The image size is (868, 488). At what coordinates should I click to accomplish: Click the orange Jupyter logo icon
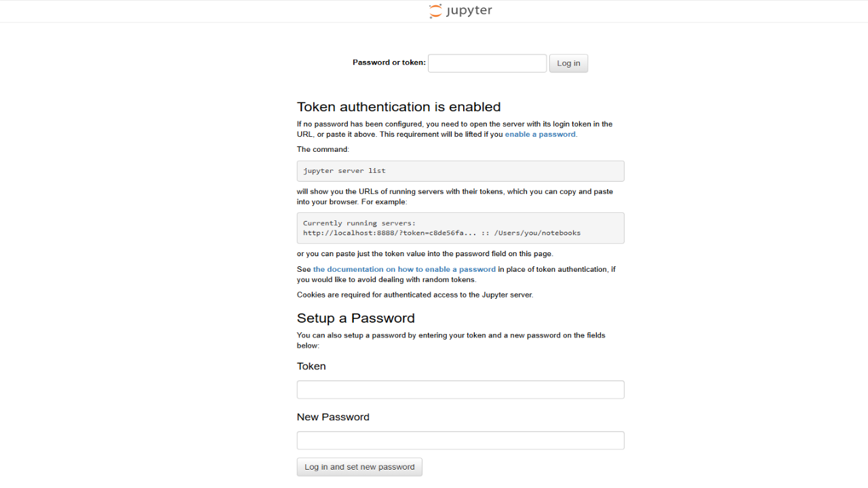click(435, 11)
